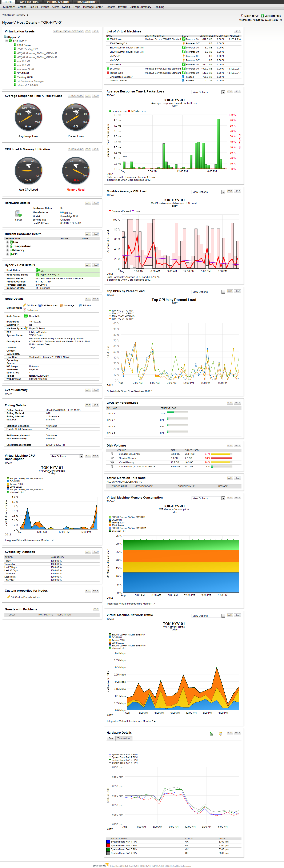The width and height of the screenshot is (284, 868).
Task: Click the Avg CPU Load gauge
Action: coord(28,170)
